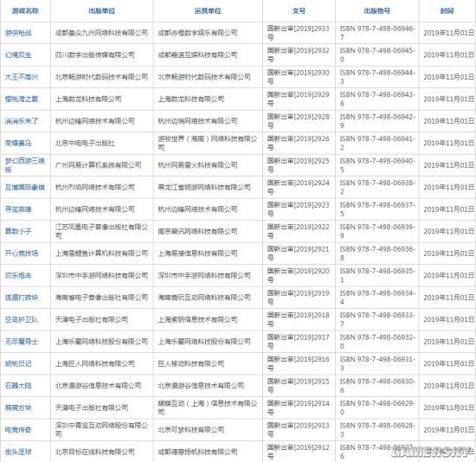
Task: Select operator 杭州网易雷火科技有限公司
Action: coord(197,165)
